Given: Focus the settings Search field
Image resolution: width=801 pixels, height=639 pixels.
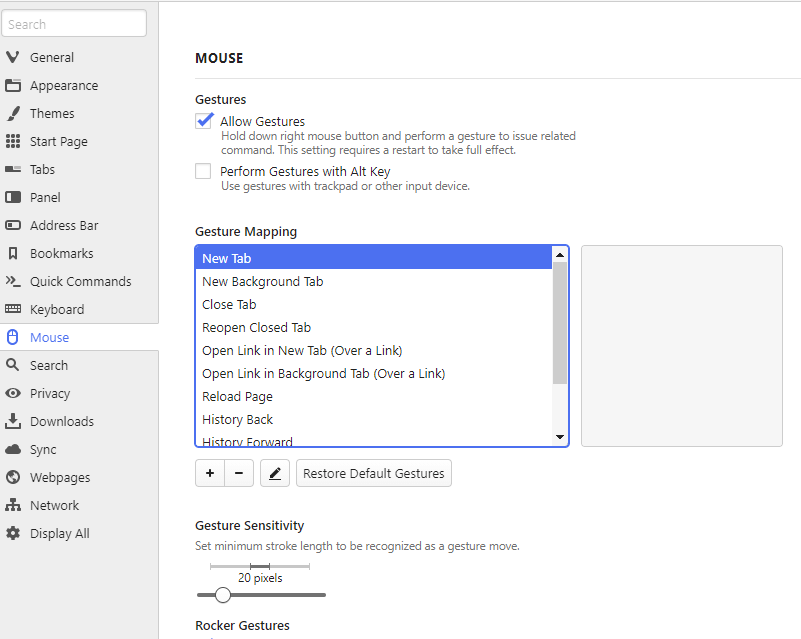Looking at the screenshot, I should (75, 24).
